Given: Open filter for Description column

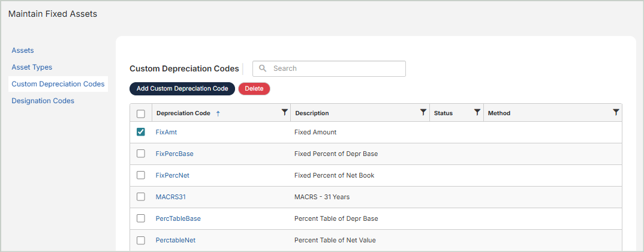Looking at the screenshot, I should coord(423,112).
